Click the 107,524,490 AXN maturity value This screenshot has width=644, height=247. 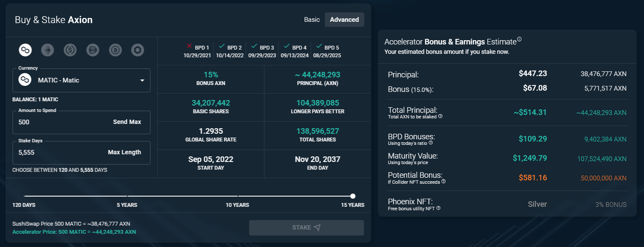pos(602,159)
